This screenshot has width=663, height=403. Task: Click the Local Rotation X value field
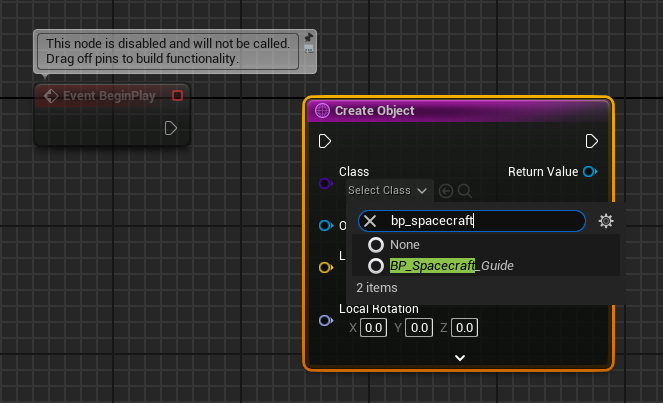[x=372, y=328]
